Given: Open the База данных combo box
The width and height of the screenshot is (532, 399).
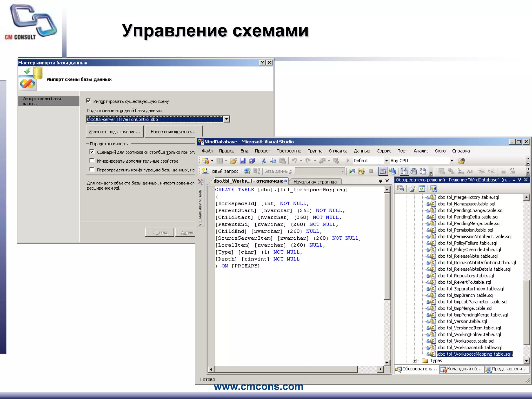Looking at the screenshot, I should [320, 171].
